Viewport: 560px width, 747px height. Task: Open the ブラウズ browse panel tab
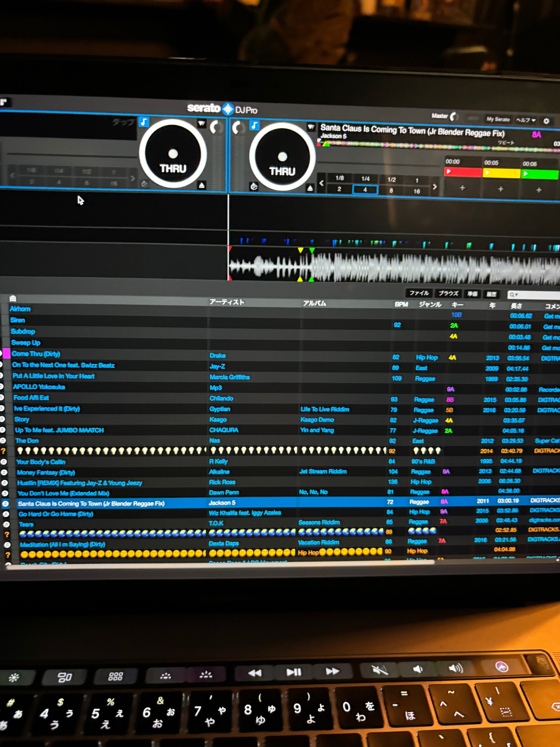(448, 293)
